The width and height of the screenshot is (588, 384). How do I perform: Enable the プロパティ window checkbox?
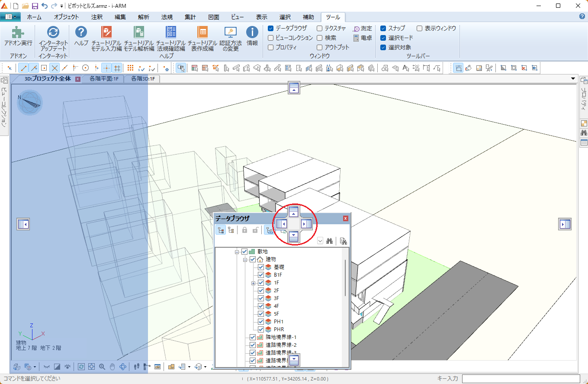[x=270, y=48]
